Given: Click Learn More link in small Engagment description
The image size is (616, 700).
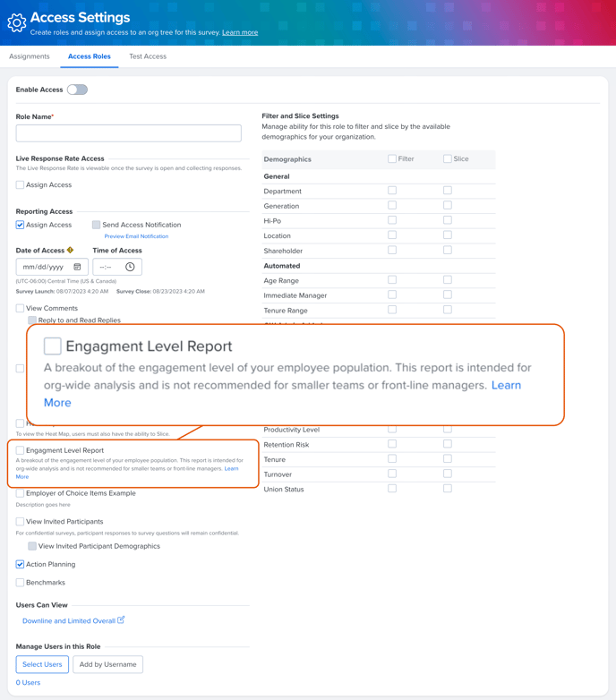Looking at the screenshot, I should click(x=232, y=468).
